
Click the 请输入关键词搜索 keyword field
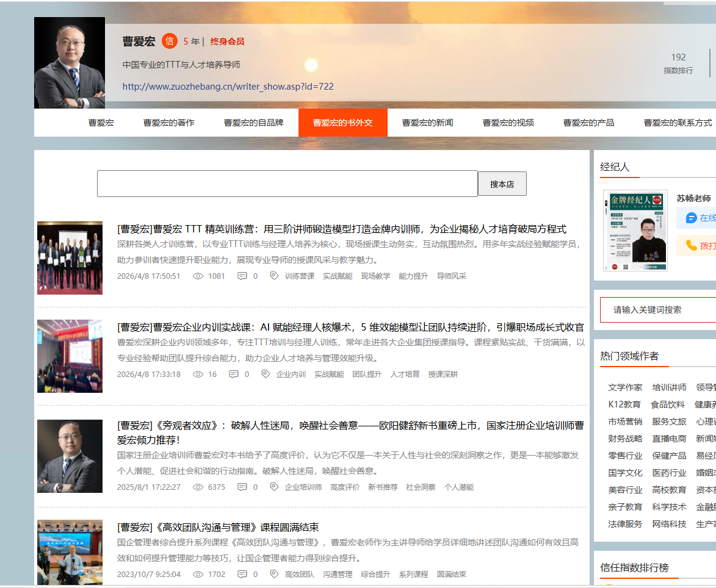659,310
